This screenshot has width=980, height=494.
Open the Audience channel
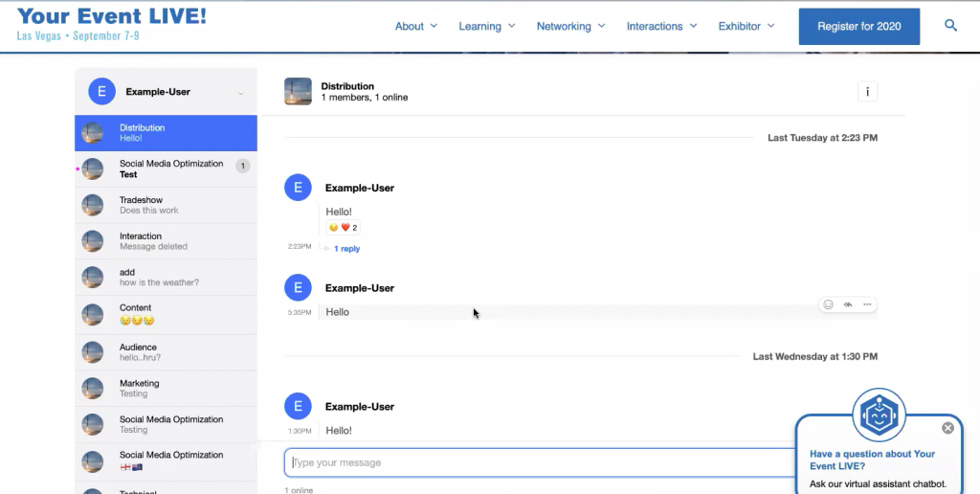[x=166, y=352]
